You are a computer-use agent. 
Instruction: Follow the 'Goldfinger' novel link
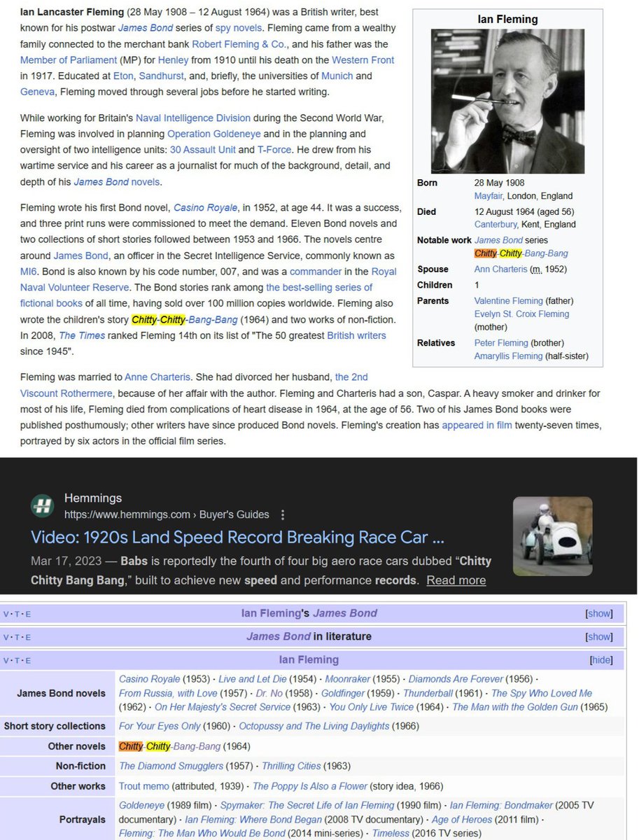pyautogui.click(x=343, y=693)
